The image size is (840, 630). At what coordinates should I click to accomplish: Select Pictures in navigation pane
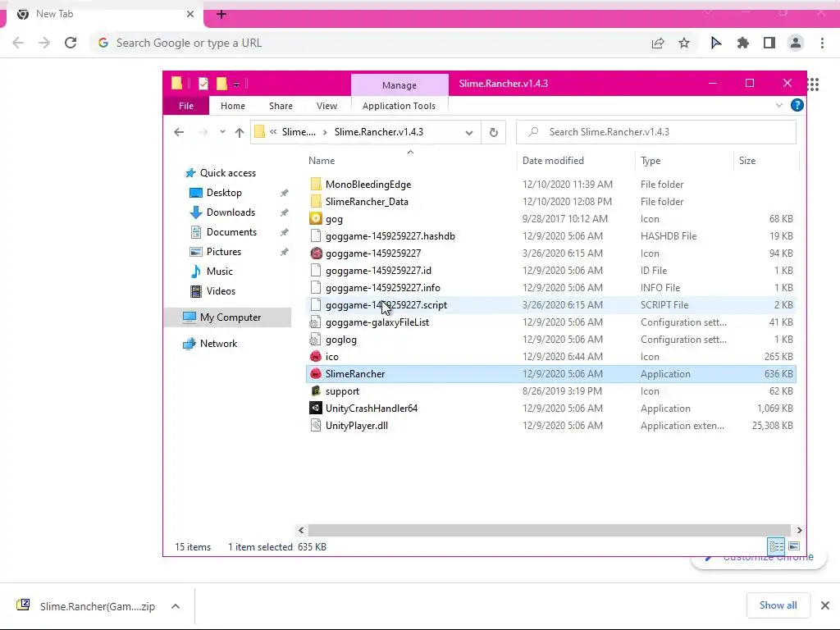(x=223, y=252)
